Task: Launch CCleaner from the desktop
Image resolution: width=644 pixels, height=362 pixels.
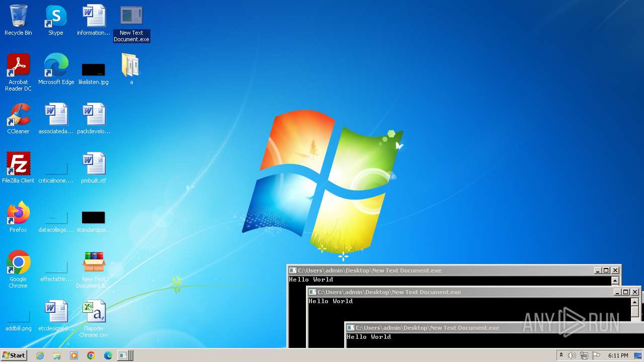Action: [18, 119]
